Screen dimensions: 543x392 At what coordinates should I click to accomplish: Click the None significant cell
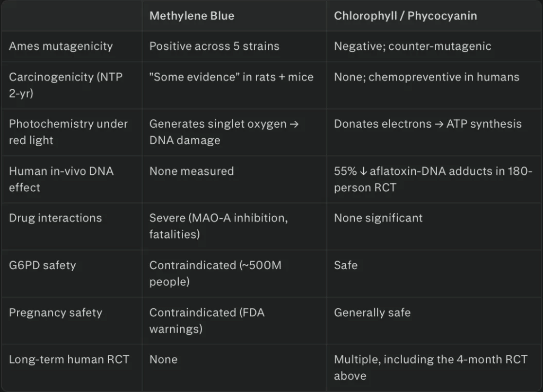coord(378,218)
